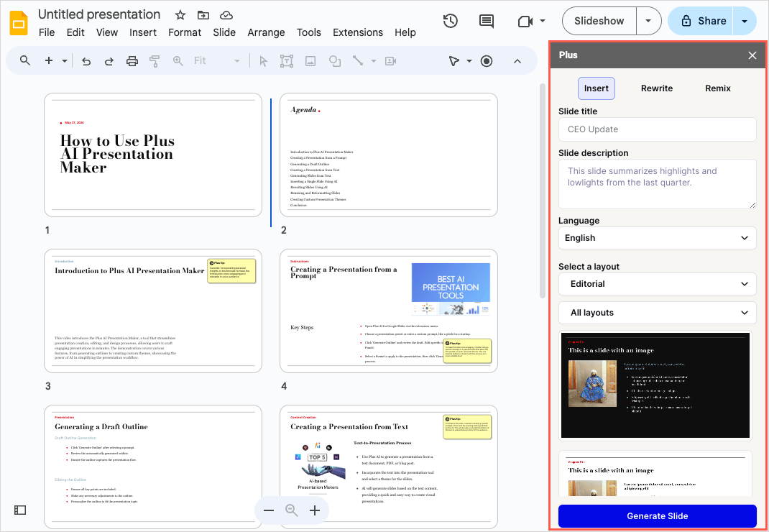Open comments history icon
The image size is (769, 532).
[486, 21]
